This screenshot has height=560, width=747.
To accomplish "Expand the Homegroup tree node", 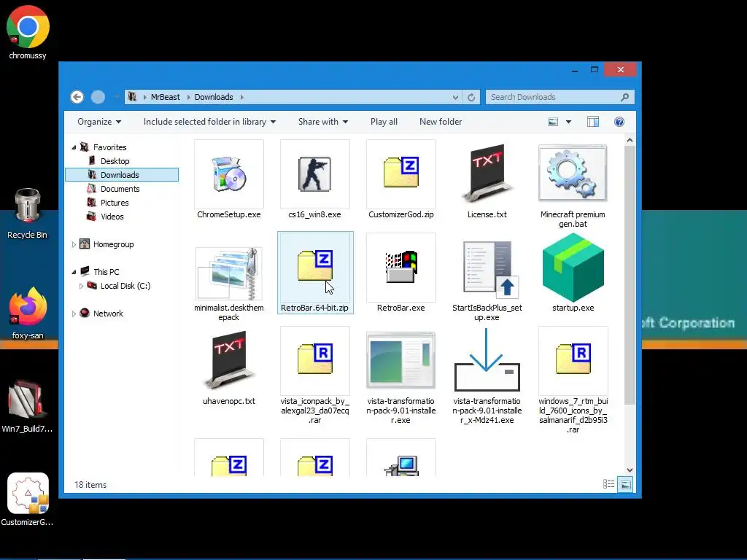I will coord(74,245).
